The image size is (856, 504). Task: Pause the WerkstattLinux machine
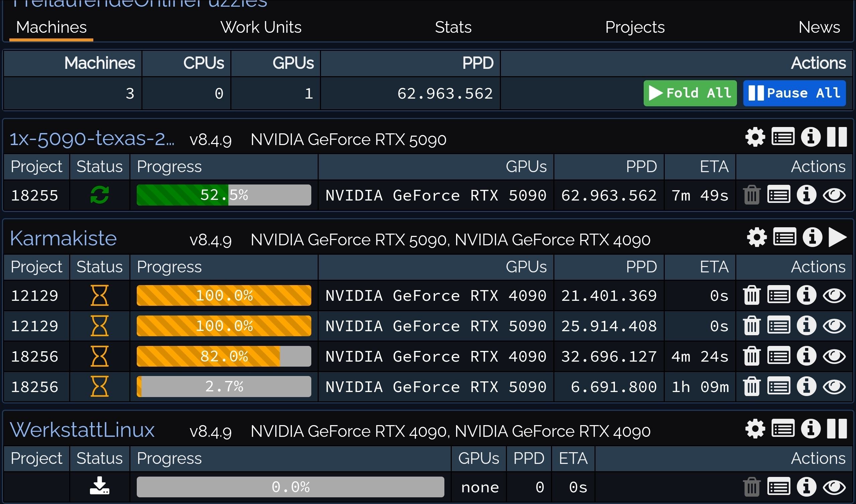point(837,428)
